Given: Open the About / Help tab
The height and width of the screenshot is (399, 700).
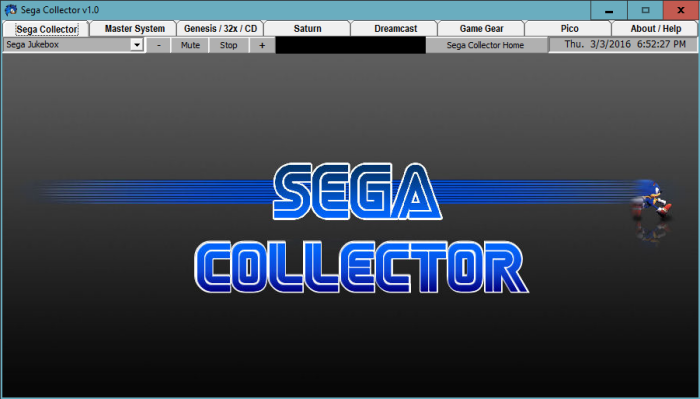Looking at the screenshot, I should pyautogui.click(x=655, y=29).
